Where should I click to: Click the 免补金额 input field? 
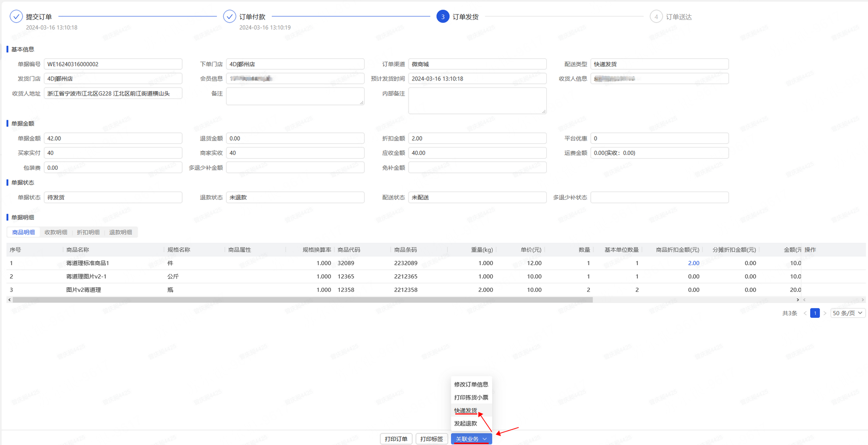(477, 167)
